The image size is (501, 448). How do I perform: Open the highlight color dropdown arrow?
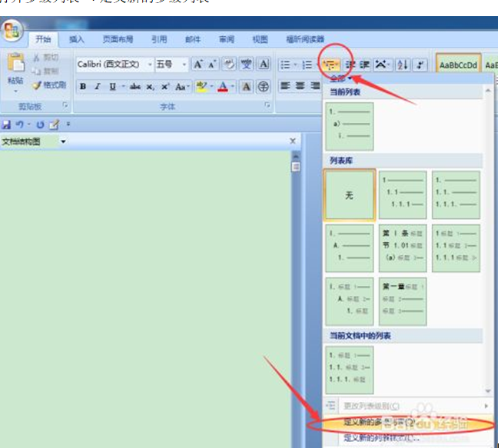coord(211,87)
